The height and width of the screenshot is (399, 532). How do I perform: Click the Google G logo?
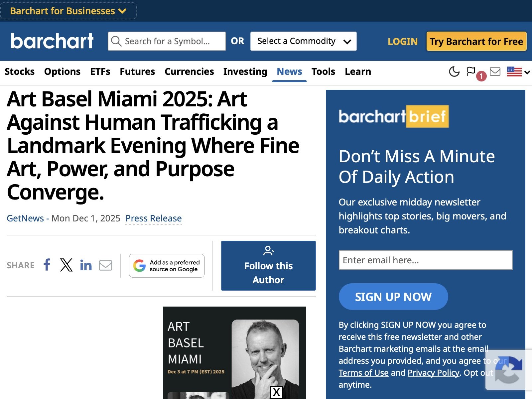139,266
